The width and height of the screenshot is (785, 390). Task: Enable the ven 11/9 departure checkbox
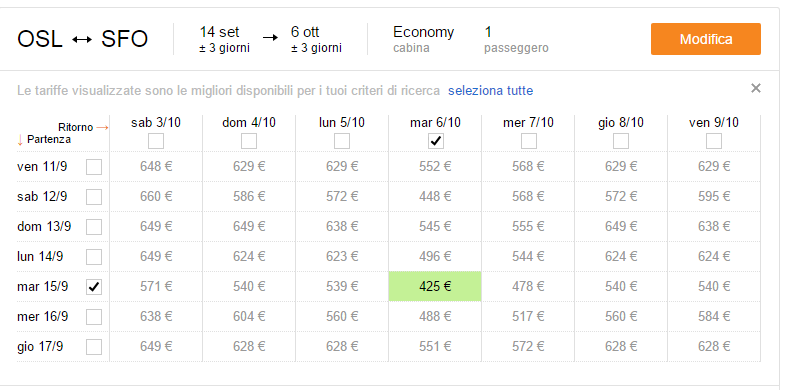(94, 167)
